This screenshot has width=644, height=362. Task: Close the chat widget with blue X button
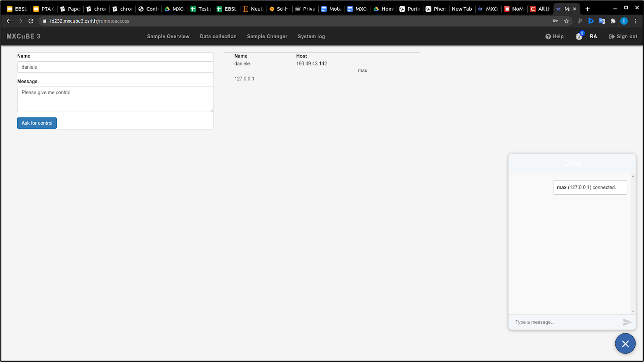[x=625, y=343]
